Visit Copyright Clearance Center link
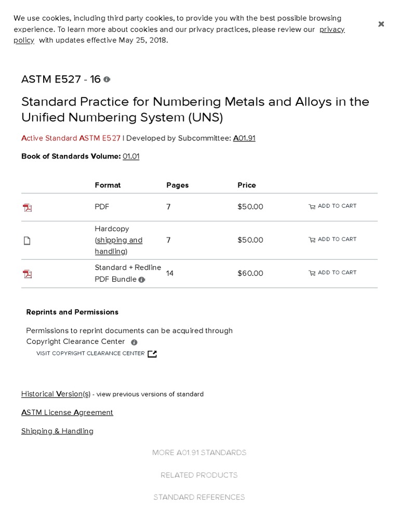Viewport: 399px width, 532px height. [x=90, y=353]
